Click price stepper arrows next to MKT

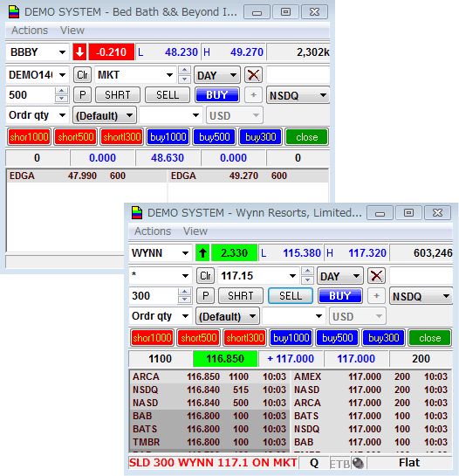click(184, 75)
